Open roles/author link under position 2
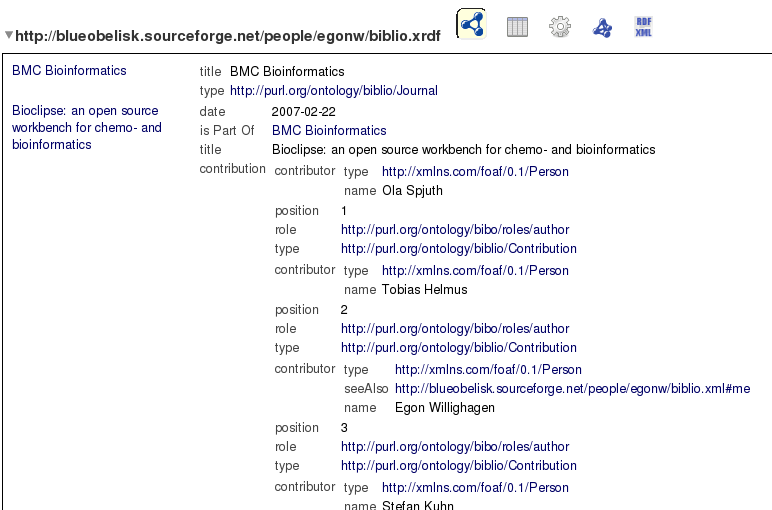The image size is (772, 510). pos(455,328)
